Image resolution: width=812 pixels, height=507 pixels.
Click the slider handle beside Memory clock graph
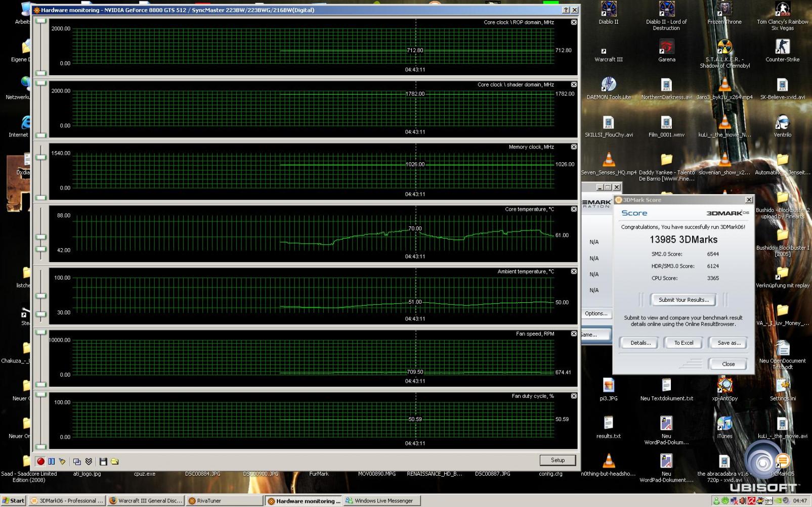[x=41, y=157]
